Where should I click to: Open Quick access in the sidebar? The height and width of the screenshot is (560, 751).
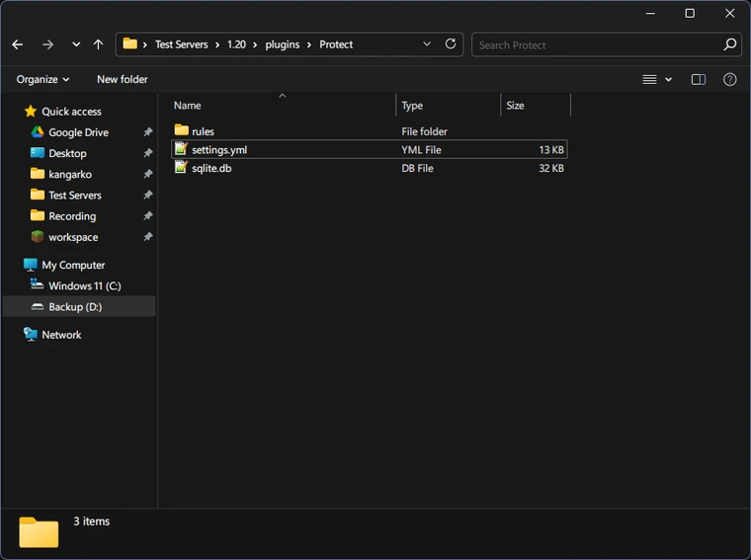71,112
